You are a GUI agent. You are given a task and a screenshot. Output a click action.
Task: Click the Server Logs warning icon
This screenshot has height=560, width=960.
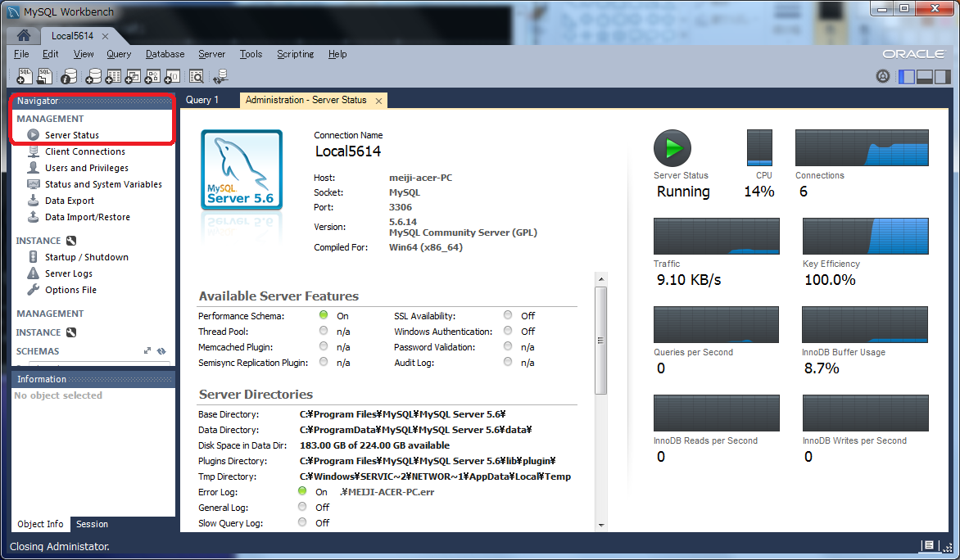[x=34, y=273]
